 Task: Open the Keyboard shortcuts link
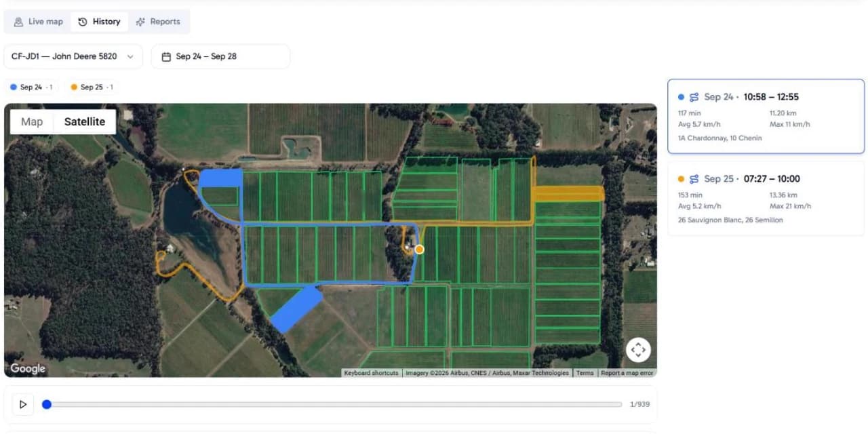pos(371,373)
